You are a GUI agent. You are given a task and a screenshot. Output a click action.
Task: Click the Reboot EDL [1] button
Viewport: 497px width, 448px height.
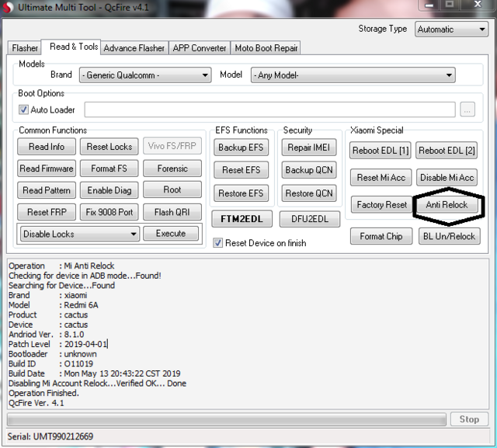coord(381,151)
